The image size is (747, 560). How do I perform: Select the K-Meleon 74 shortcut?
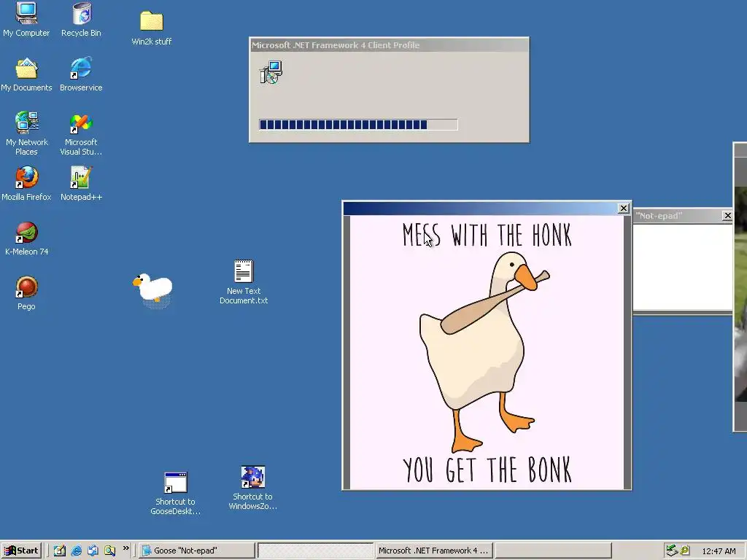pos(26,238)
